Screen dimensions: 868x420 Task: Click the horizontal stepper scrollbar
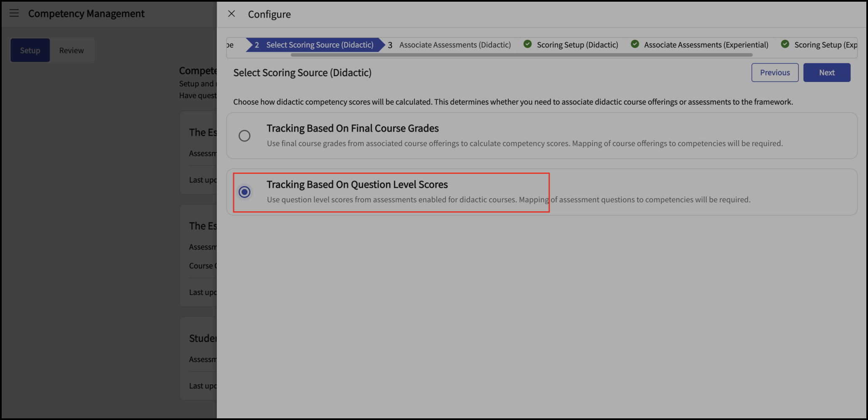coord(521,55)
